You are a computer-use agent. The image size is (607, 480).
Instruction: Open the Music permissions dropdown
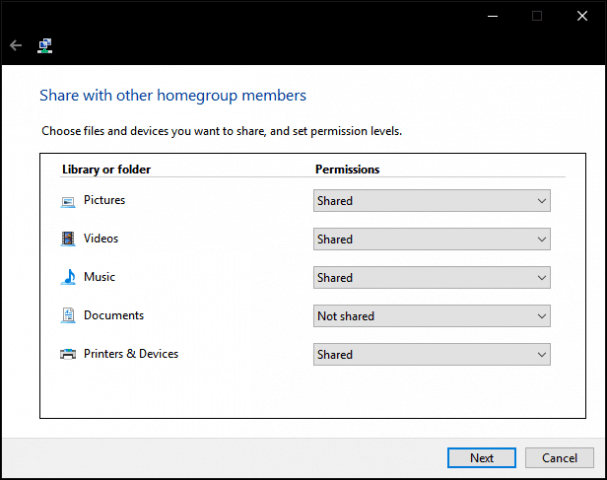[x=432, y=277]
